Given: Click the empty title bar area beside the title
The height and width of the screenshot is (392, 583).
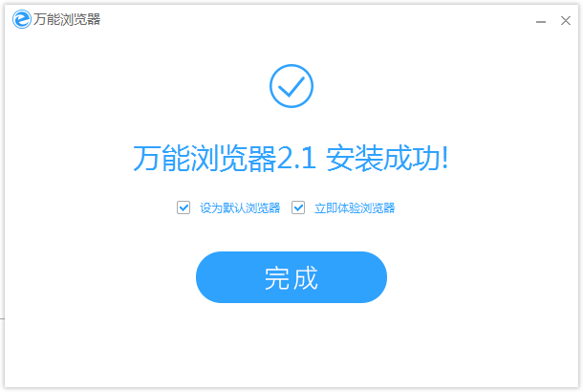Looking at the screenshot, I should tap(316, 20).
